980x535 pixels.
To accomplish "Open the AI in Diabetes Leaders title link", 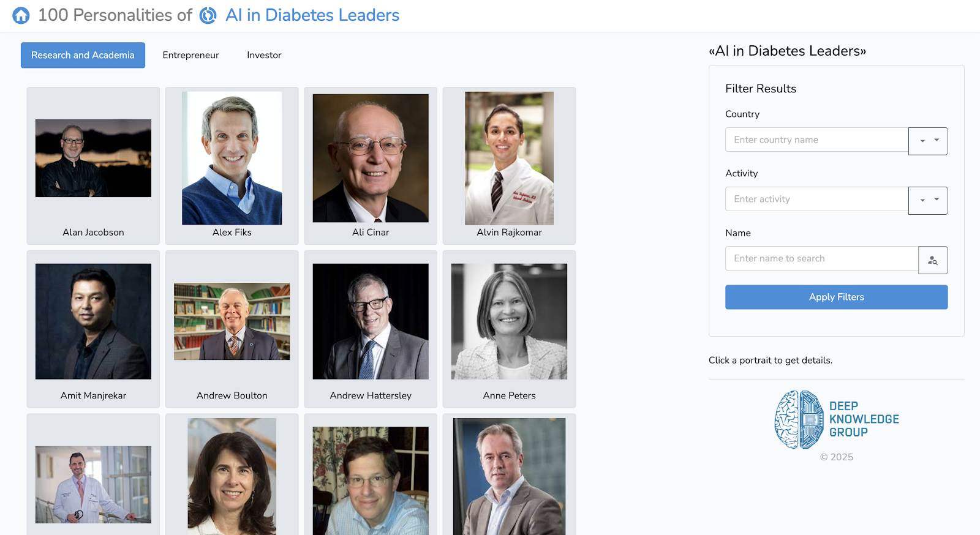I will click(312, 15).
